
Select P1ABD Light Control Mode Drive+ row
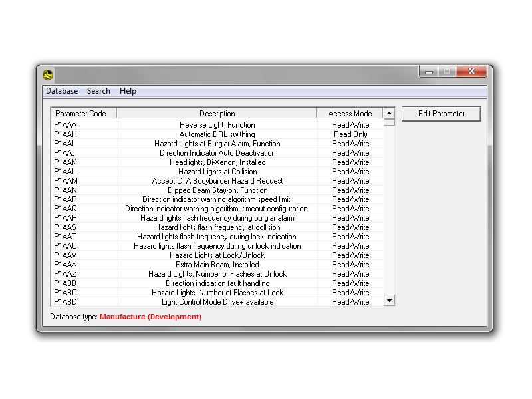pos(217,302)
